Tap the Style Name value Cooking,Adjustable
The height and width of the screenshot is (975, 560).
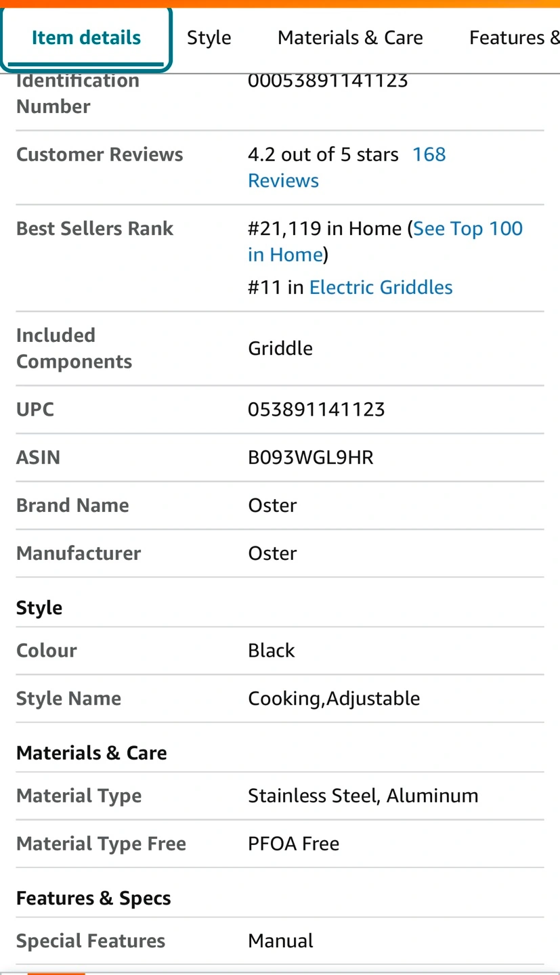click(334, 698)
